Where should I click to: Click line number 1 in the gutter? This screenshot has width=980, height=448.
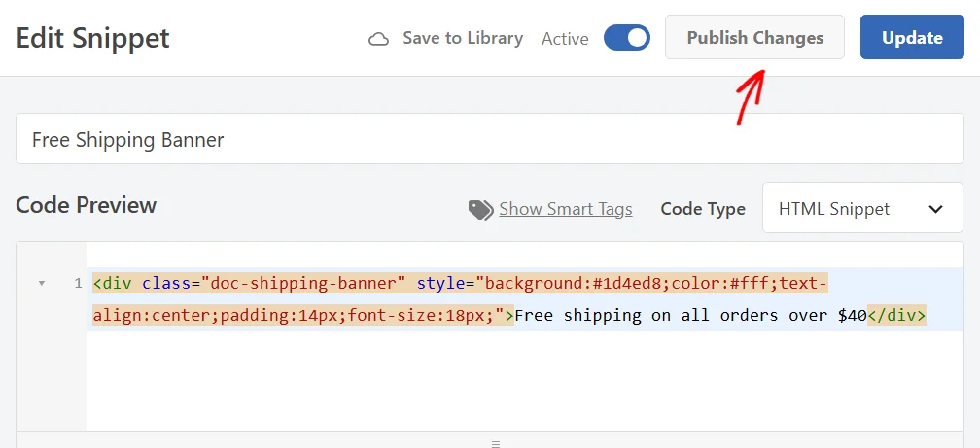[x=78, y=284]
